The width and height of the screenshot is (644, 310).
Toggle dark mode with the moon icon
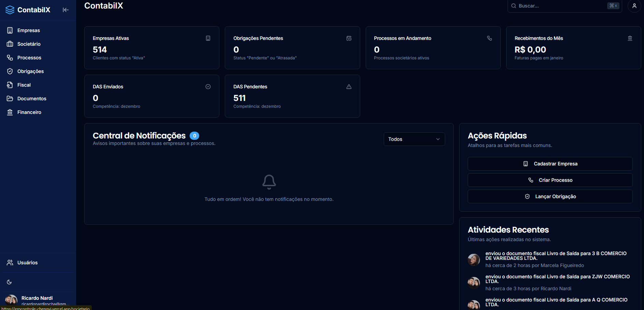[x=9, y=282]
